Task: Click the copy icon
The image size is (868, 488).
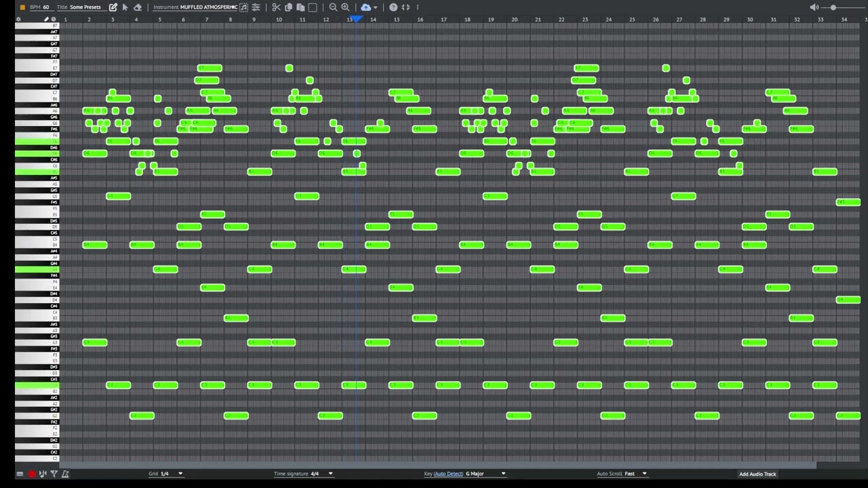Action: coord(288,7)
